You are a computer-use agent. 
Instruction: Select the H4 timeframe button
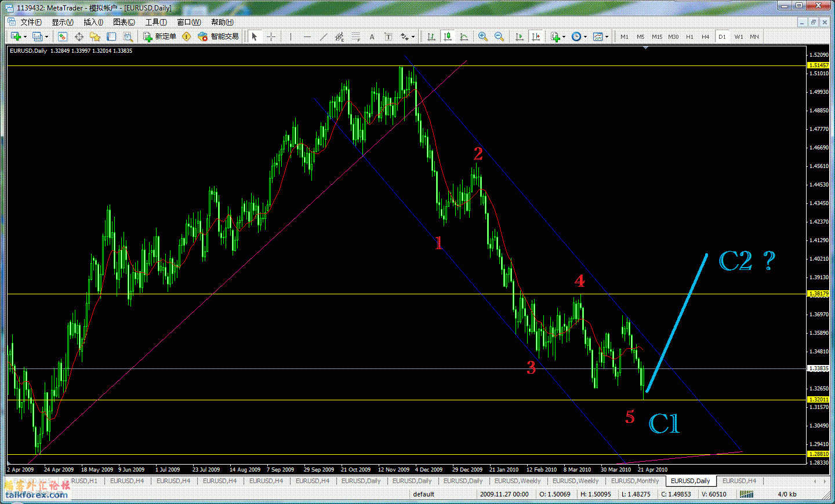click(x=706, y=36)
